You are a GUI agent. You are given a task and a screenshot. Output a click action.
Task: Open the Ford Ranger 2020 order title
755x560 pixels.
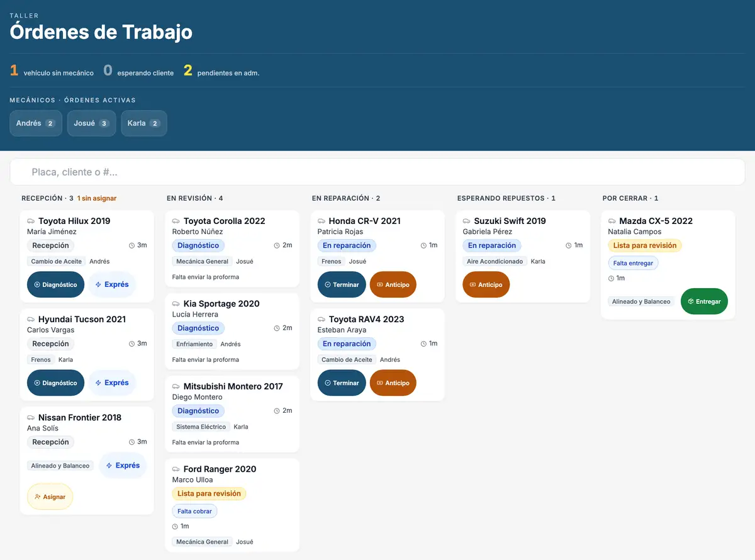[220, 469]
